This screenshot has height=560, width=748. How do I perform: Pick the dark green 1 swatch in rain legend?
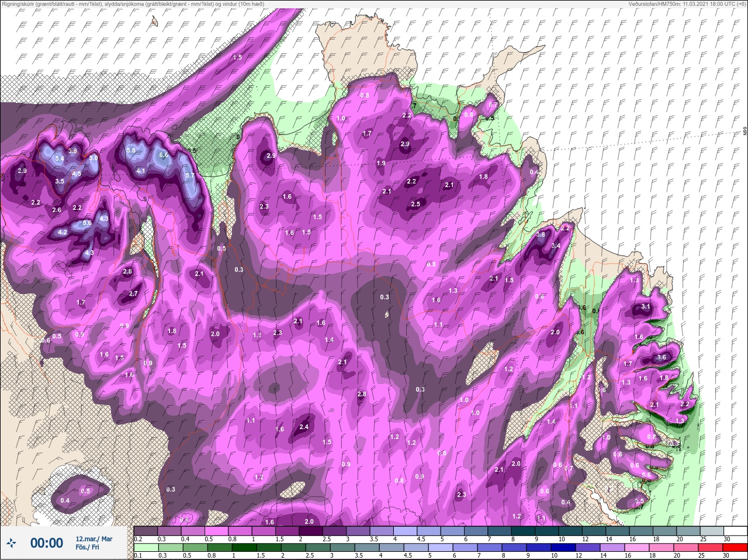[244, 548]
